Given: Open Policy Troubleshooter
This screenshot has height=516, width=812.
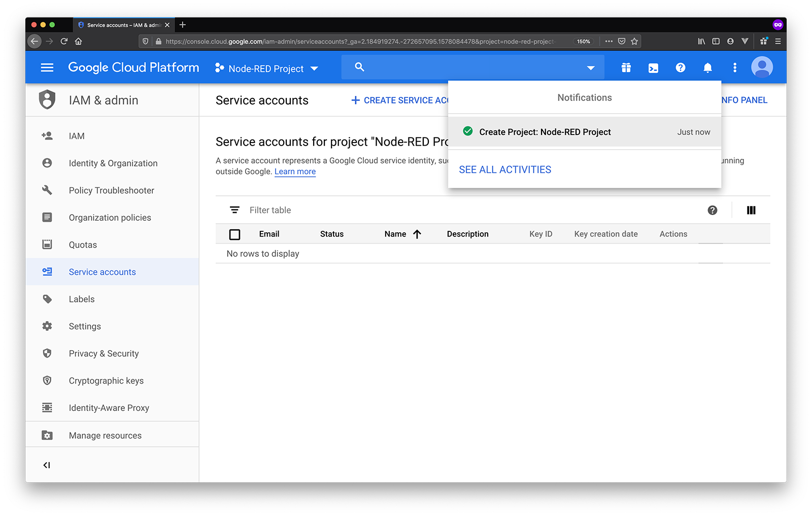Looking at the screenshot, I should tap(112, 190).
